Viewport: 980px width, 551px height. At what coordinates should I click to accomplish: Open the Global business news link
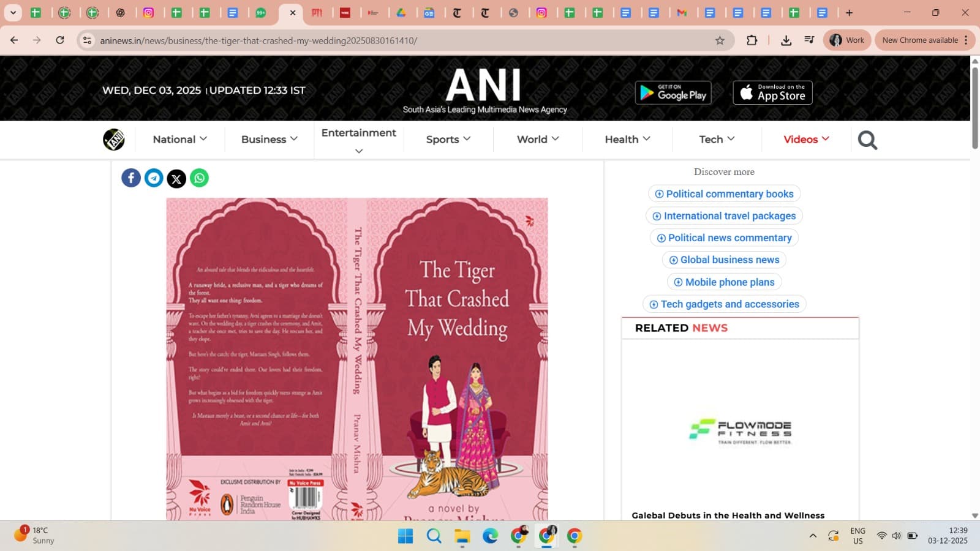click(x=724, y=260)
